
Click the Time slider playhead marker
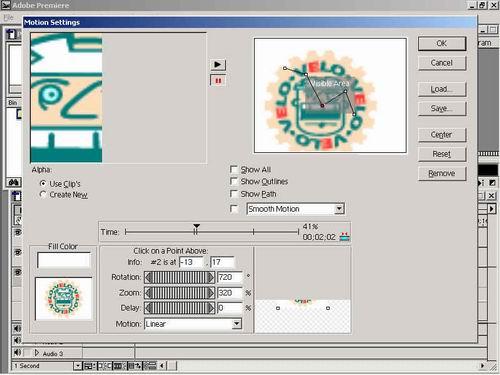pos(196,227)
